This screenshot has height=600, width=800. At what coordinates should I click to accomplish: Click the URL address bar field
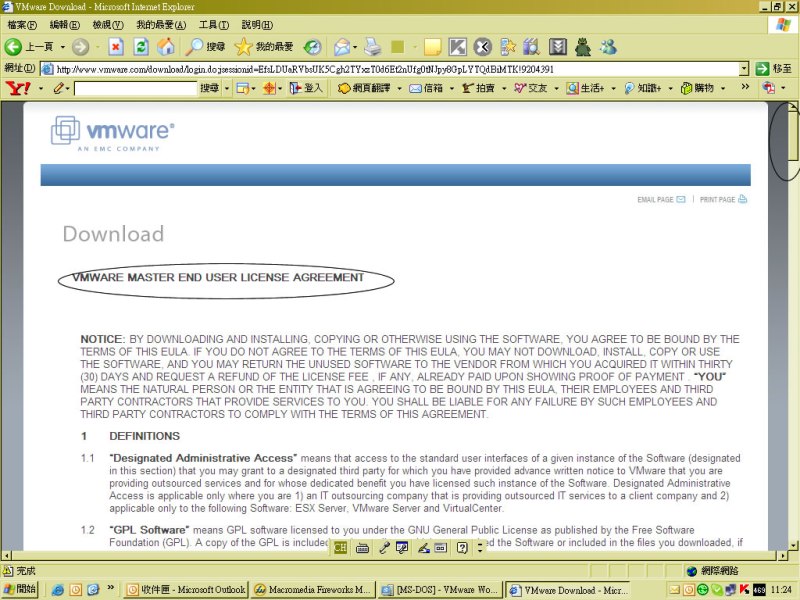pyautogui.click(x=390, y=69)
